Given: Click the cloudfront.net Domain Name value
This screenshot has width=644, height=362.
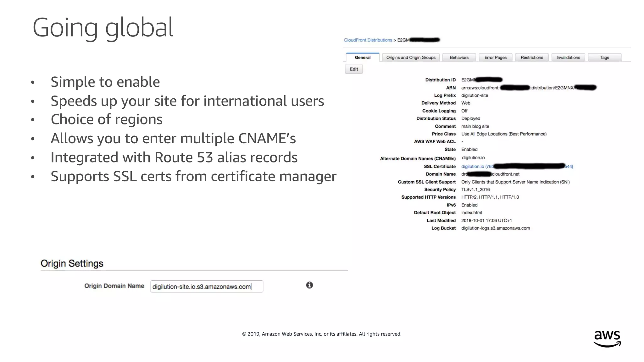Looking at the screenshot, I should [x=490, y=174].
